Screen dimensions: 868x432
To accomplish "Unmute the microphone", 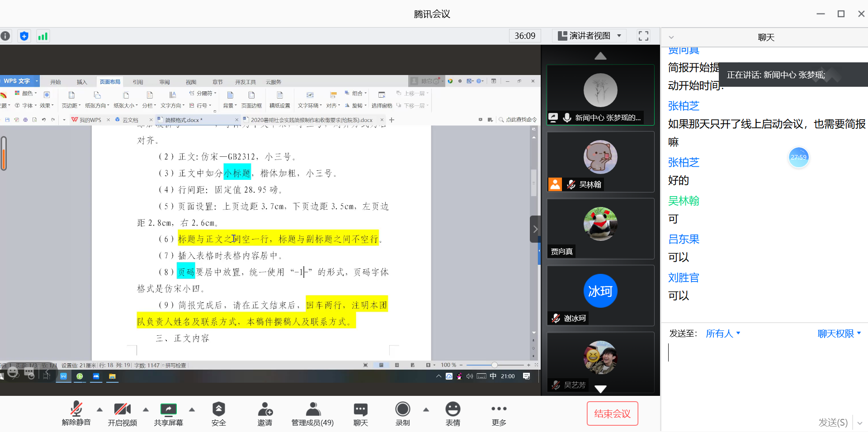I will (x=76, y=413).
